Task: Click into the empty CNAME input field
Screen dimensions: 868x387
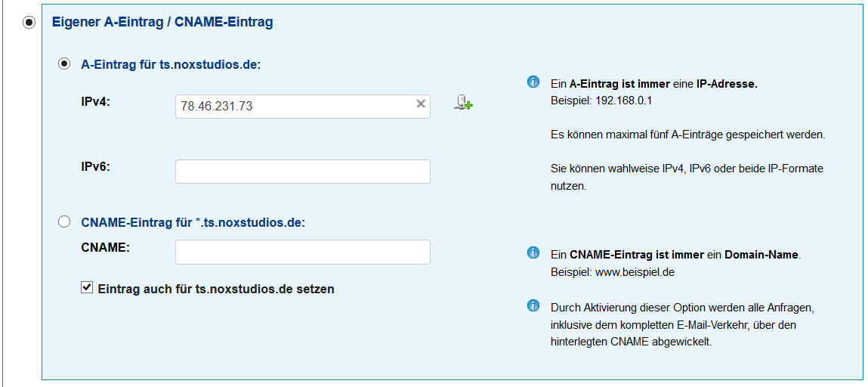Action: pyautogui.click(x=302, y=252)
